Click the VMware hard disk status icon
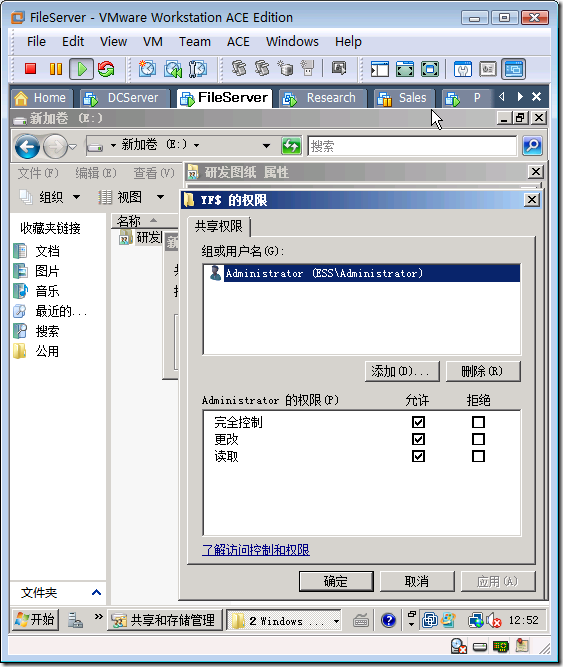Image resolution: width=563 pixels, height=667 pixels. click(480, 647)
